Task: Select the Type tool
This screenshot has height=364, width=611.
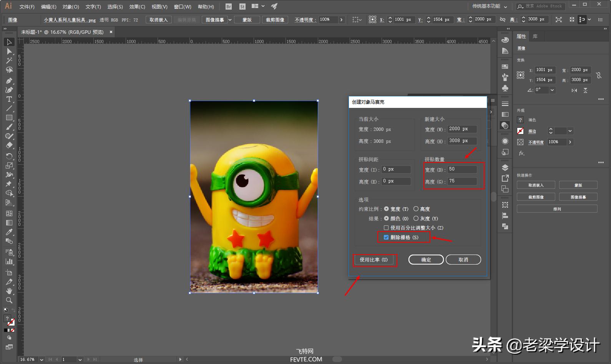Action: (x=9, y=99)
